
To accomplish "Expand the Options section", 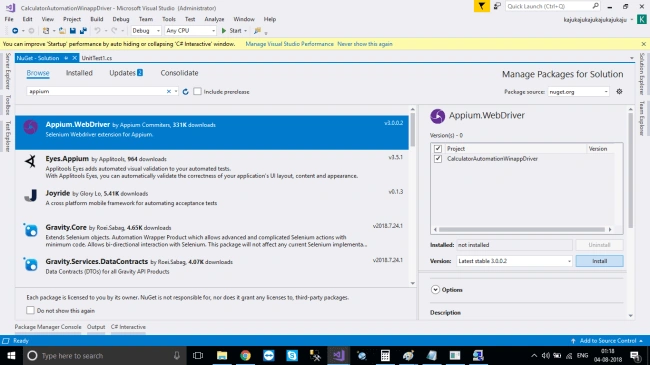I will (435, 290).
